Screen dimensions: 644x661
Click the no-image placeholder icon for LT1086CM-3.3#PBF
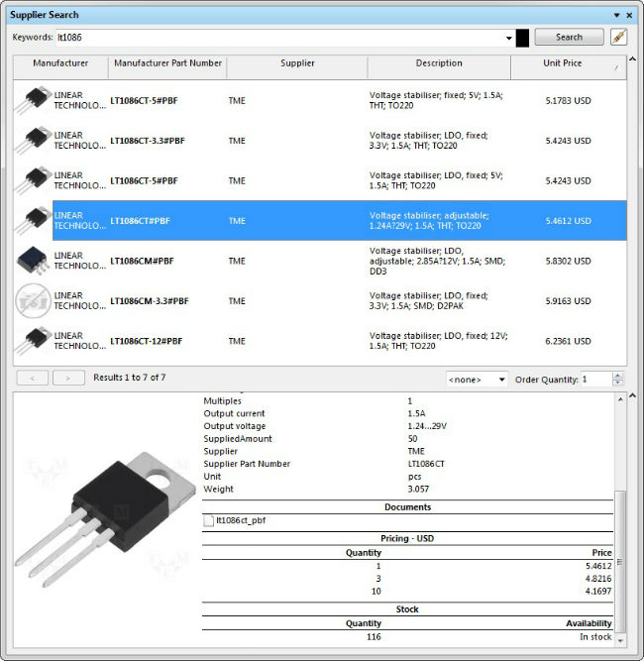33,301
